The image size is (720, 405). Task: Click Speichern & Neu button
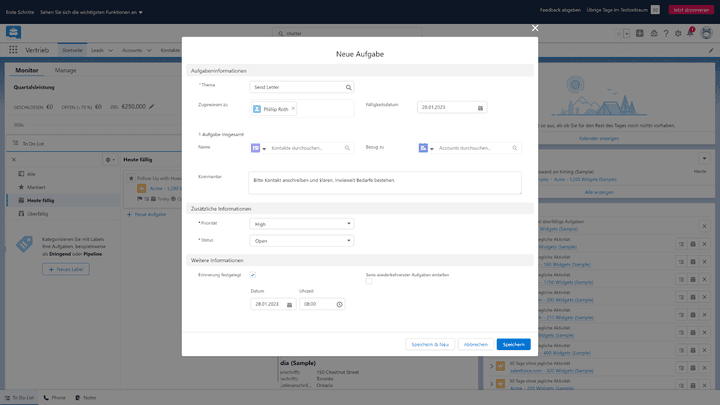click(x=430, y=344)
